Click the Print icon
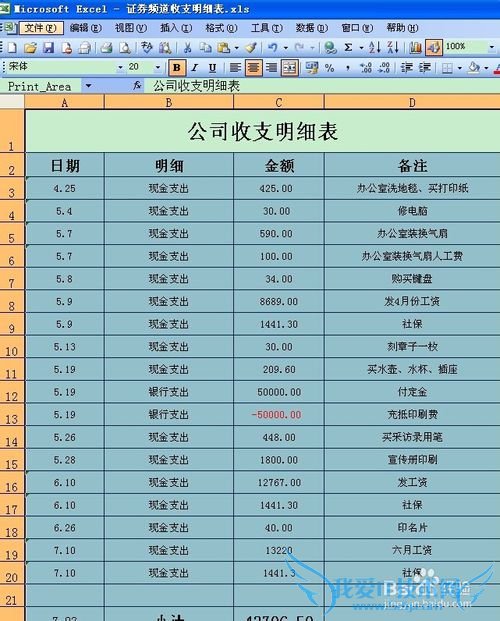Image resolution: width=500 pixels, height=621 pixels. click(x=106, y=48)
